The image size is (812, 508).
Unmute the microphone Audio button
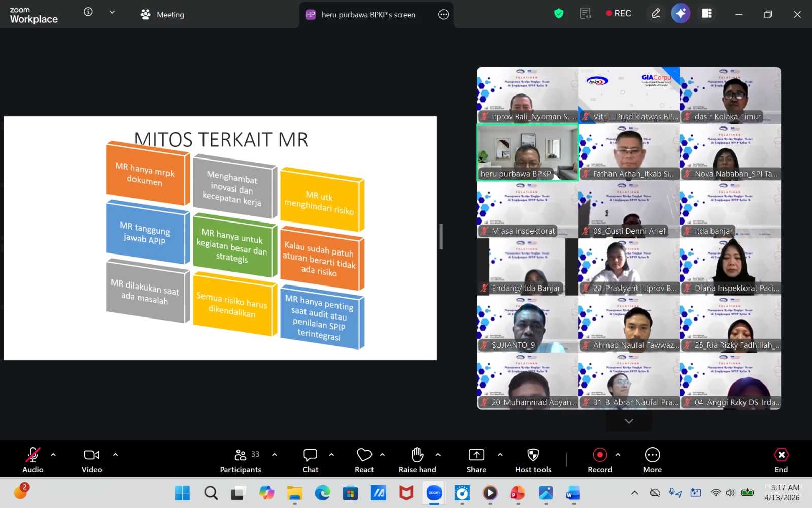tap(33, 460)
